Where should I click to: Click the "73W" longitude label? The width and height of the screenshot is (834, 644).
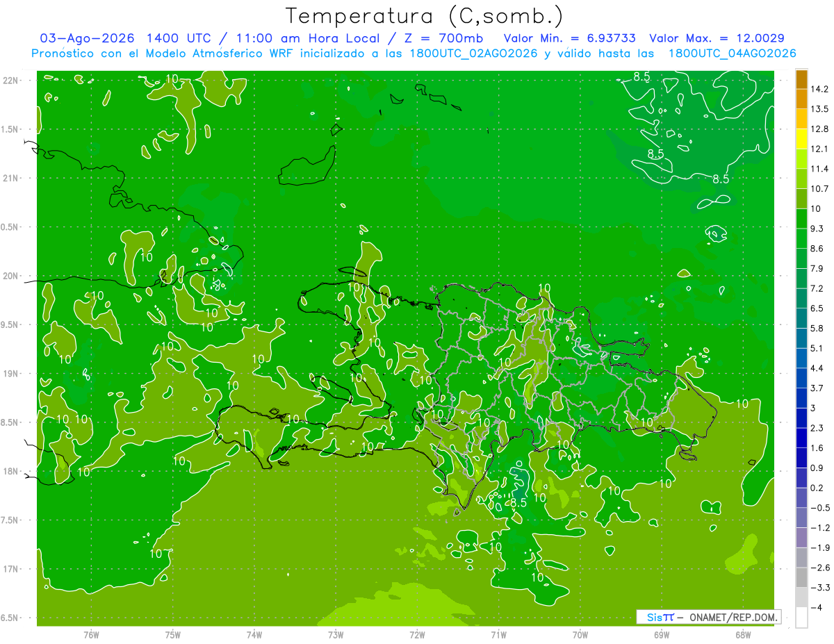(336, 634)
